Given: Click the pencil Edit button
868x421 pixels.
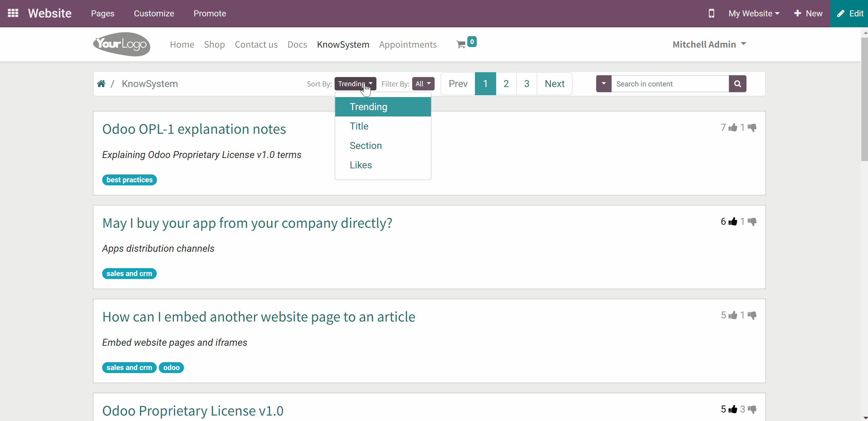Looking at the screenshot, I should pos(849,13).
